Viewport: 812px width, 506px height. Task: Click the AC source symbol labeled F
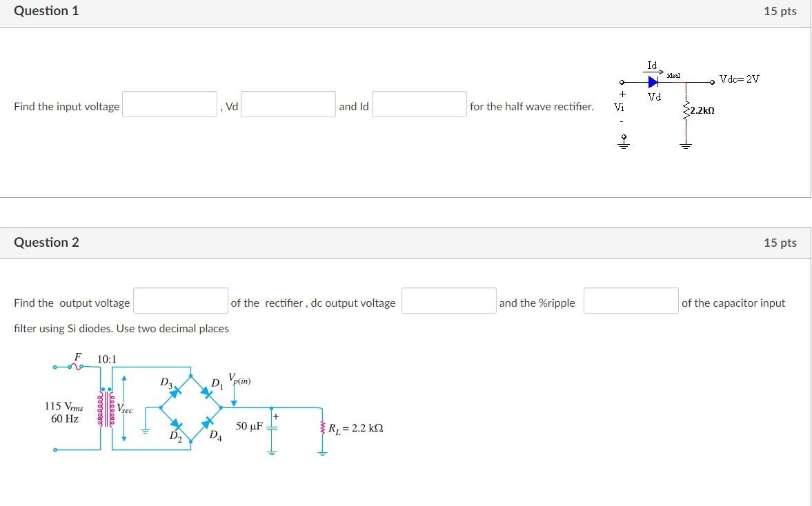[77, 367]
